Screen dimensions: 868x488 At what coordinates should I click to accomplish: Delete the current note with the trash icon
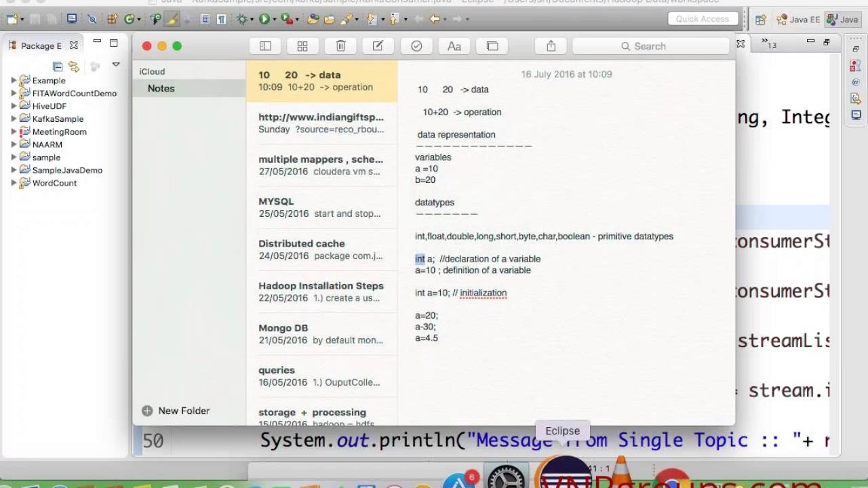pos(340,46)
